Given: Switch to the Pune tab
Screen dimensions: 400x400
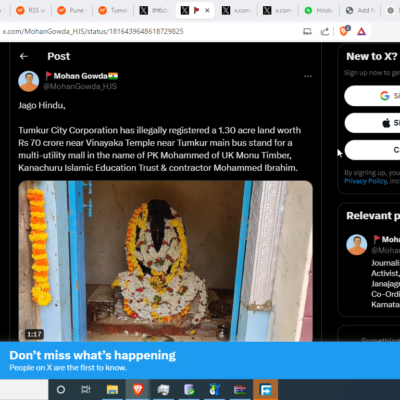Looking at the screenshot, I should 71,10.
